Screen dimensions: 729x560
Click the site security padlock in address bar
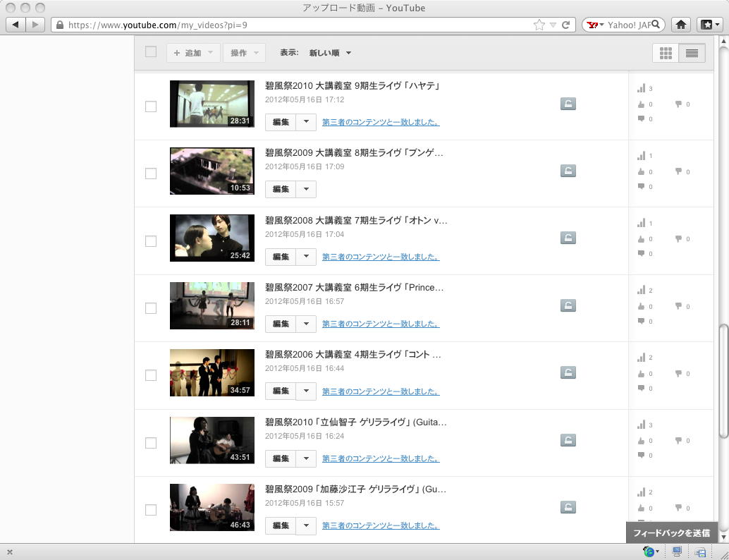[x=60, y=25]
